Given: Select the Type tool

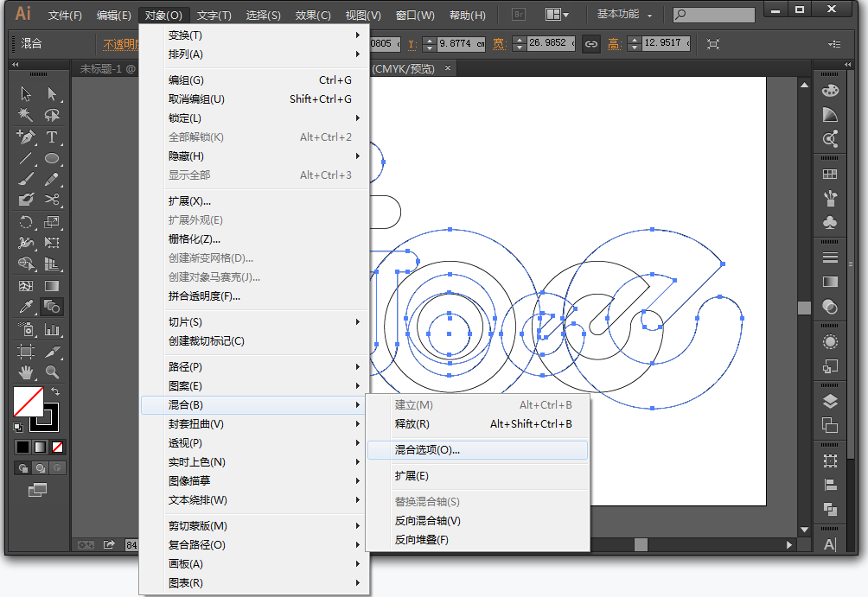Looking at the screenshot, I should pyautogui.click(x=52, y=137).
